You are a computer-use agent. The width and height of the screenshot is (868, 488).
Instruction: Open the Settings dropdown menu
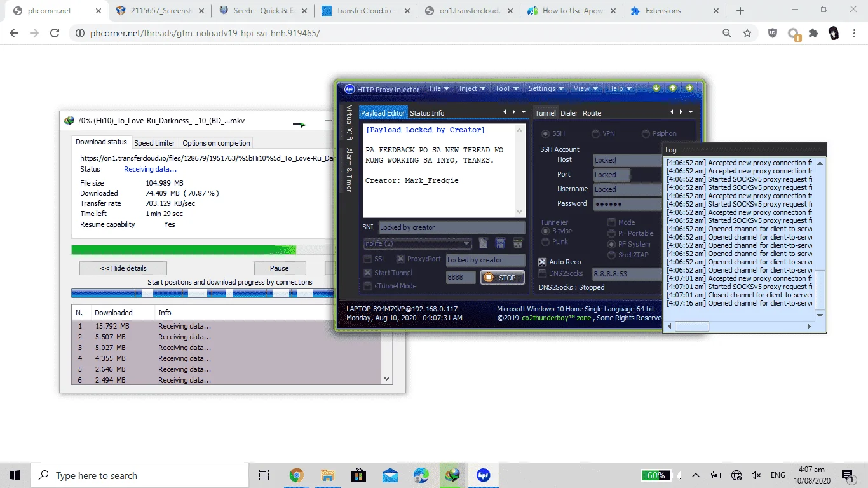546,88
